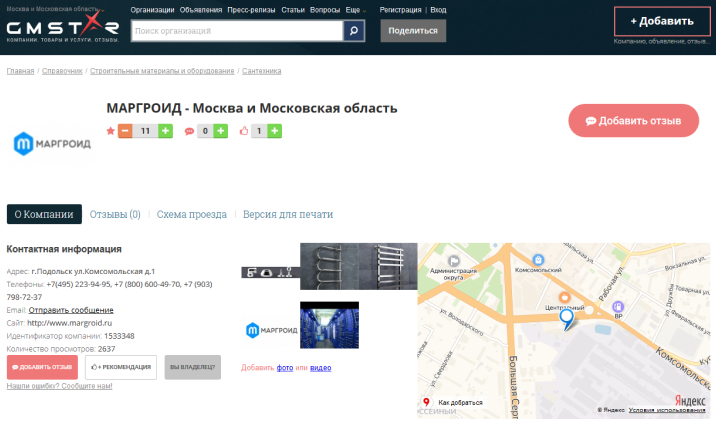This screenshot has height=426, width=716.
Task: Open the Версия для печати tab
Action: click(288, 214)
